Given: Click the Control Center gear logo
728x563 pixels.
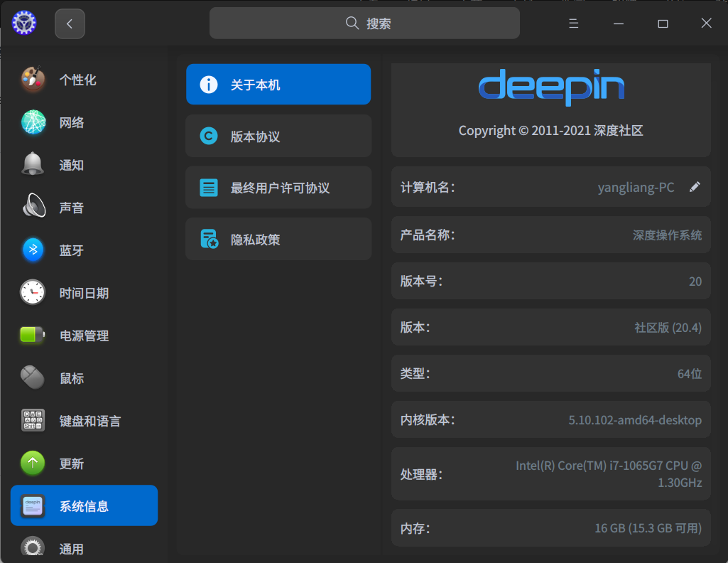Looking at the screenshot, I should point(23,23).
